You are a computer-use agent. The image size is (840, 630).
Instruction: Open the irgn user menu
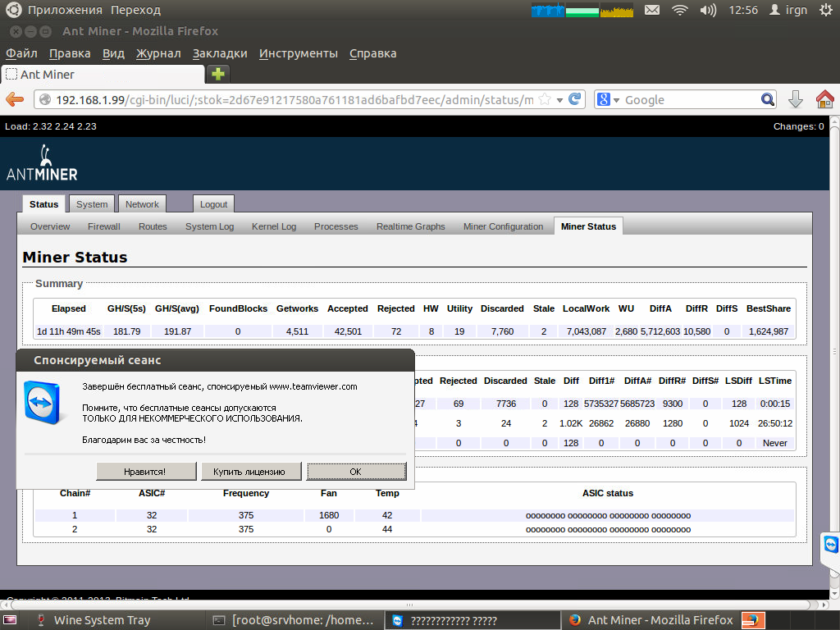click(788, 10)
